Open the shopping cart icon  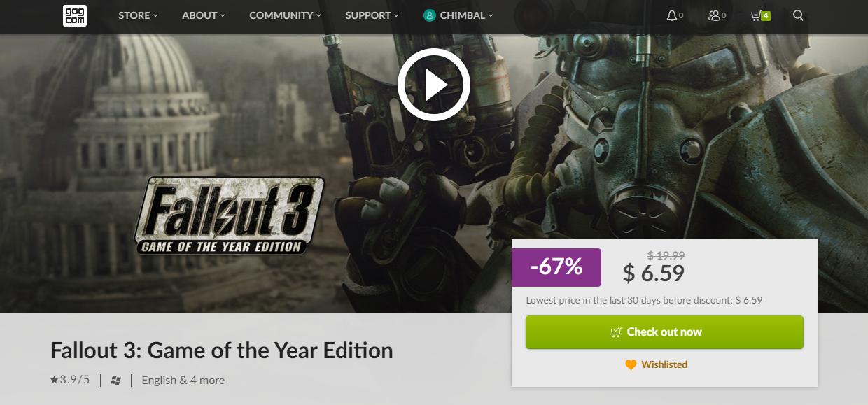pos(757,15)
